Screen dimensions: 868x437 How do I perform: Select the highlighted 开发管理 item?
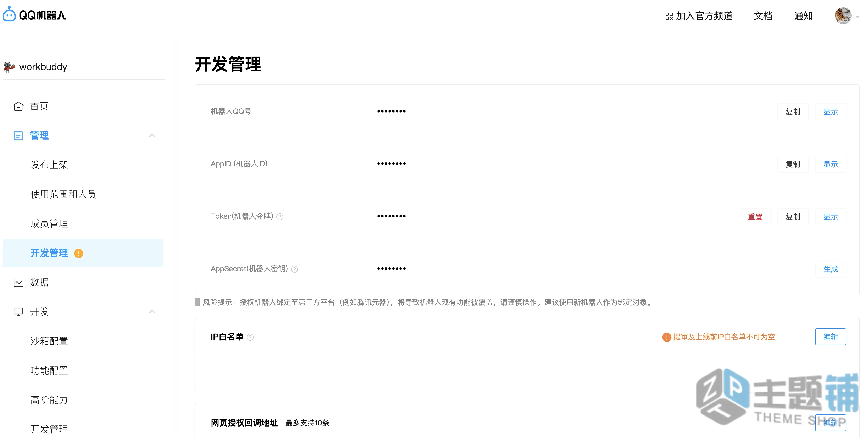pyautogui.click(x=83, y=253)
